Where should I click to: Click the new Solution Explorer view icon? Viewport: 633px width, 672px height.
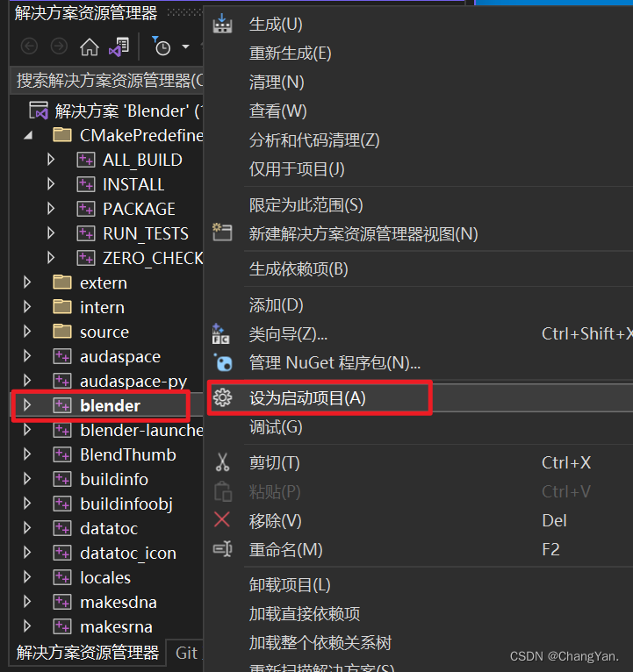pos(222,232)
